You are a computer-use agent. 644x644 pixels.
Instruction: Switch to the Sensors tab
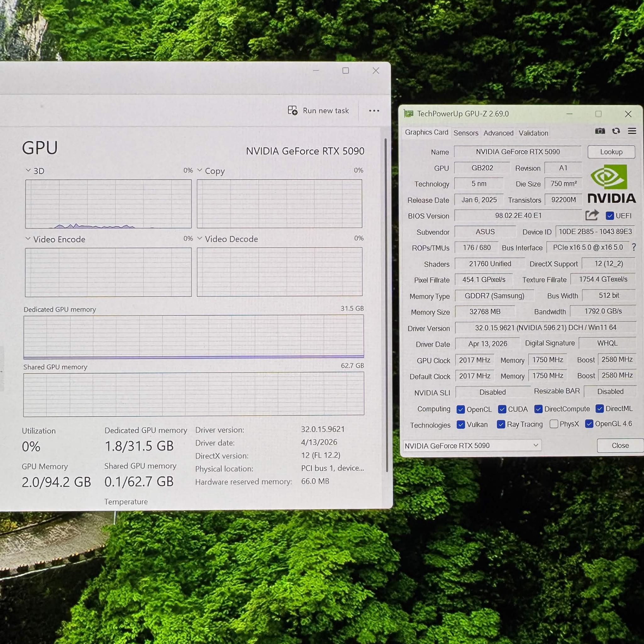(x=466, y=133)
